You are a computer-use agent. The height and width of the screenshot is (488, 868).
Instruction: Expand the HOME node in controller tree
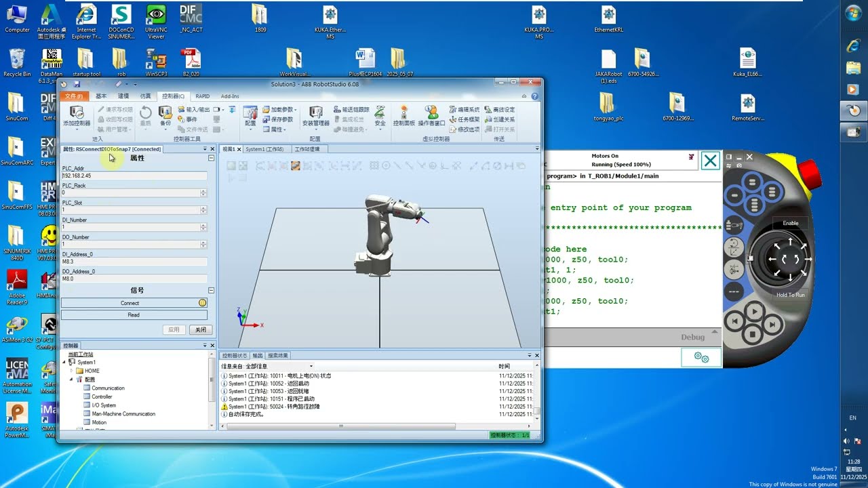click(x=71, y=371)
